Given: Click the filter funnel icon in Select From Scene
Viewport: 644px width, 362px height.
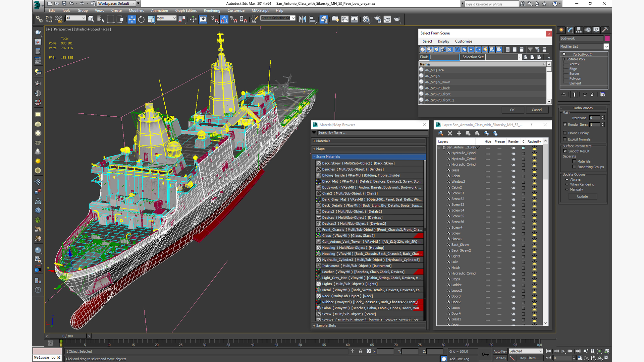Looking at the screenshot, I should (x=530, y=50).
